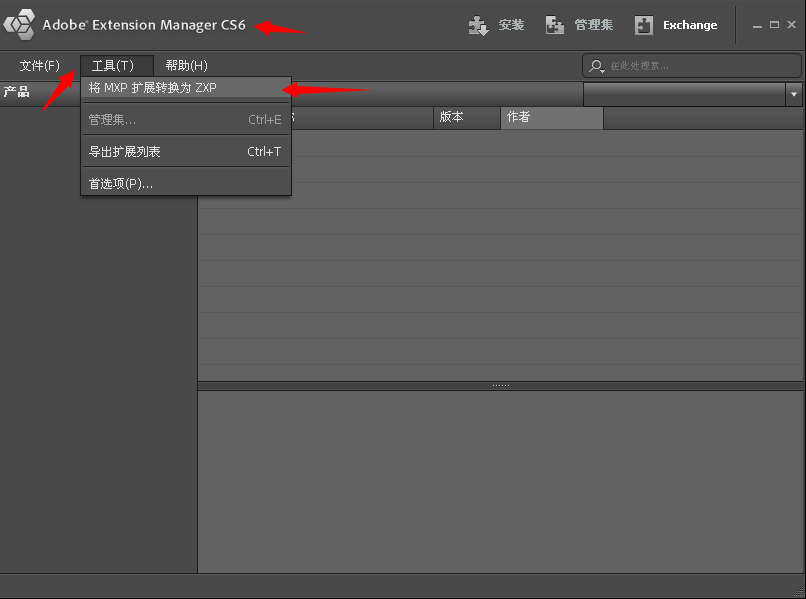Open the product filter combo box
Screen dimensions: 806x599
[692, 94]
